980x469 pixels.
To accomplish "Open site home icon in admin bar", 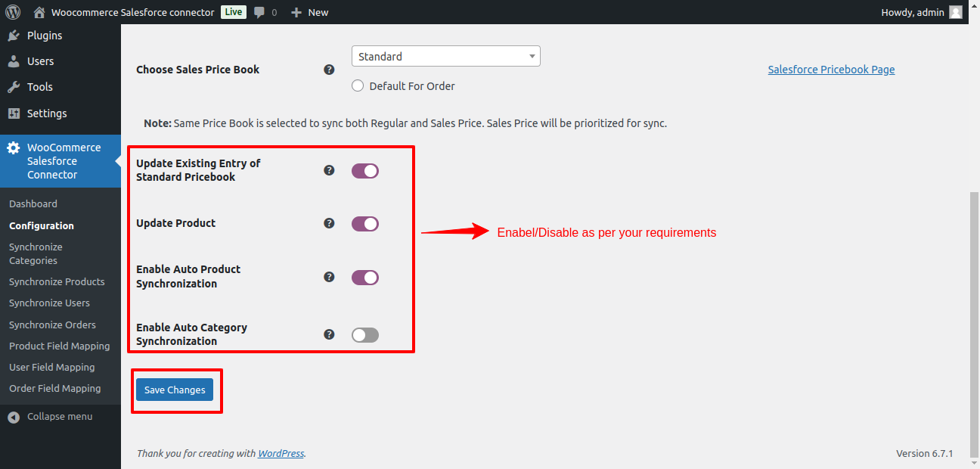I will (39, 12).
